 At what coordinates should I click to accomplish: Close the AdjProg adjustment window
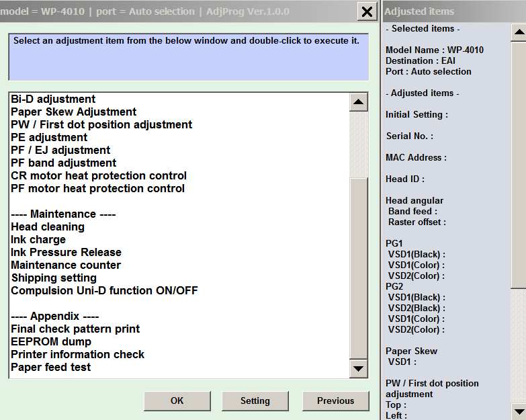(367, 12)
